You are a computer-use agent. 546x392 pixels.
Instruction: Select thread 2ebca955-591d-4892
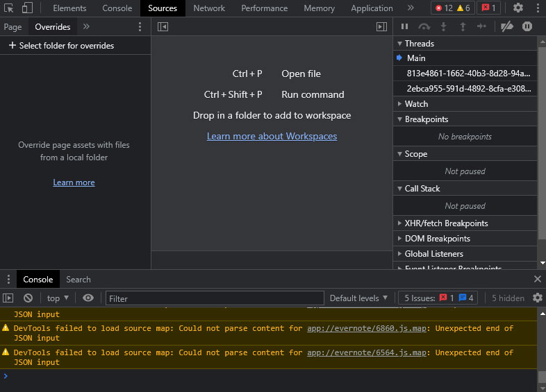coord(465,89)
